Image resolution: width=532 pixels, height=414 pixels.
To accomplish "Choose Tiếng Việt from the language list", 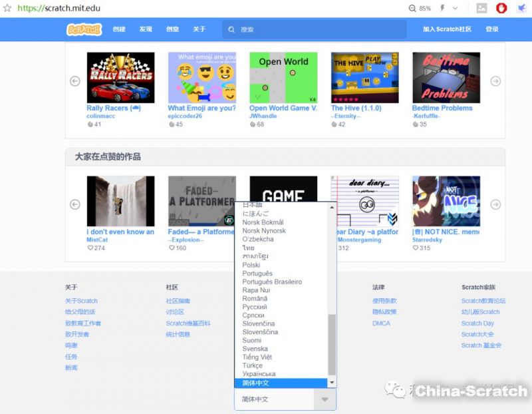I will pyautogui.click(x=257, y=357).
